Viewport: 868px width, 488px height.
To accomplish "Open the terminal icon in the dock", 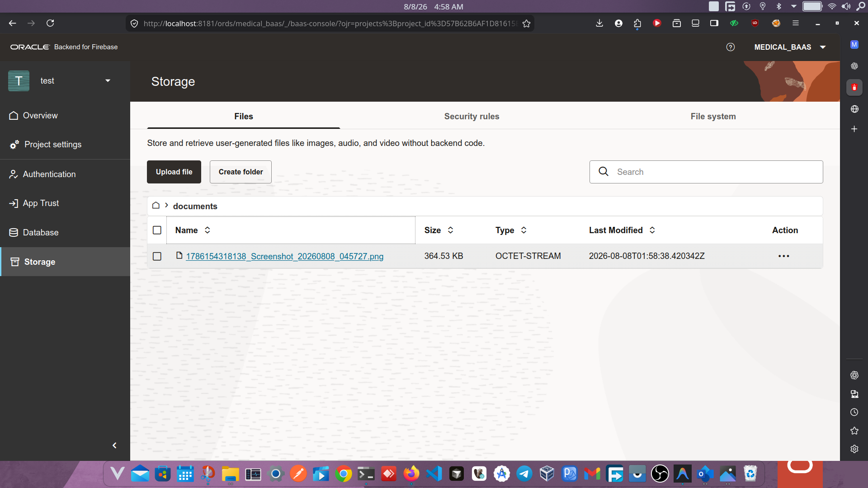I will pos(366,474).
